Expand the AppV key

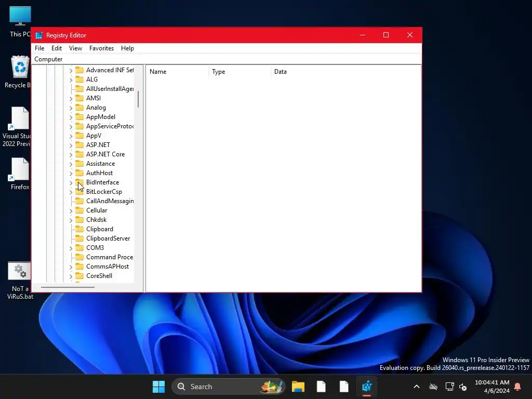pyautogui.click(x=71, y=136)
